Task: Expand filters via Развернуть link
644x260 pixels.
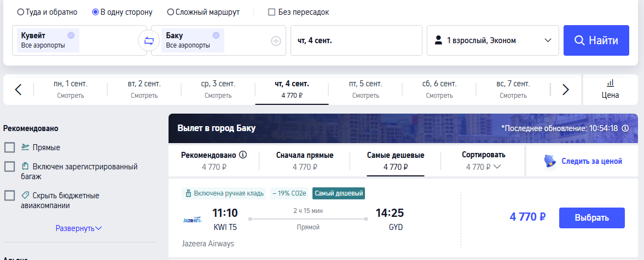Action: coord(79,228)
